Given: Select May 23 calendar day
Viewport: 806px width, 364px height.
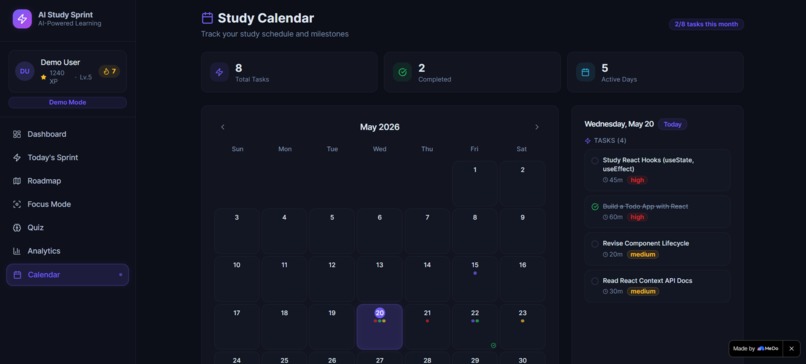Looking at the screenshot, I should click(522, 326).
